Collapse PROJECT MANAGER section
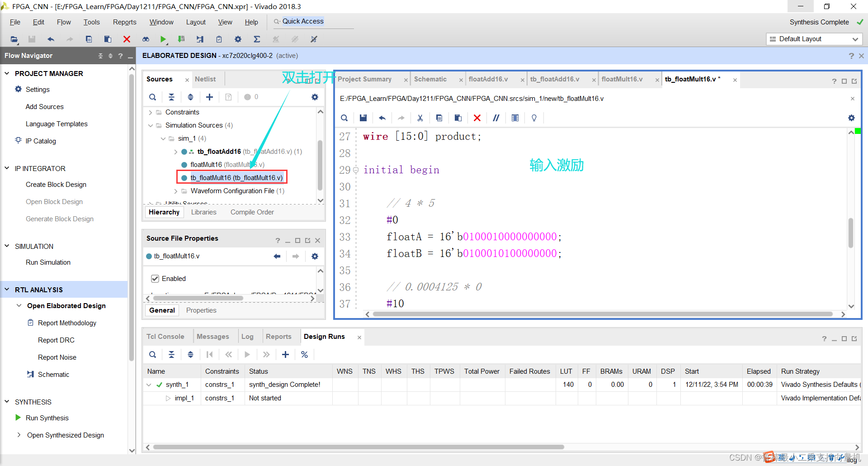Viewport: 868px width, 466px height. [x=7, y=73]
